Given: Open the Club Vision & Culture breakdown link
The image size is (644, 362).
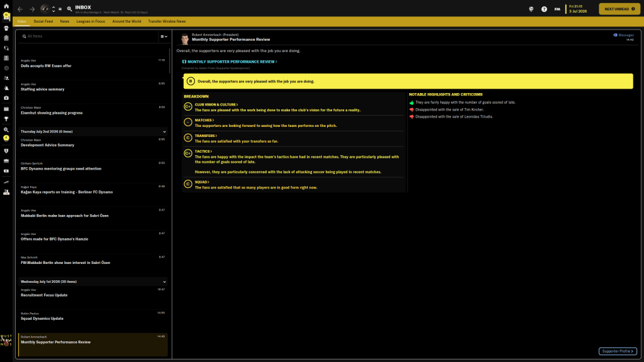Looking at the screenshot, I should 216,105.
